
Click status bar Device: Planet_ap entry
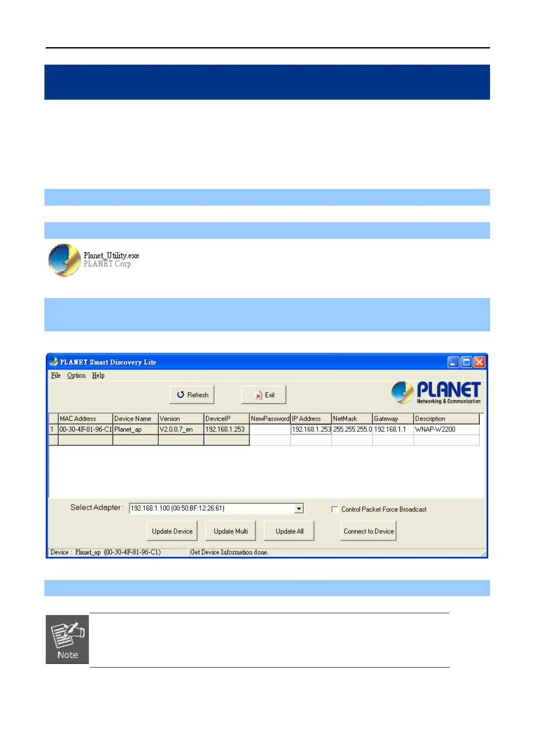coord(105,552)
